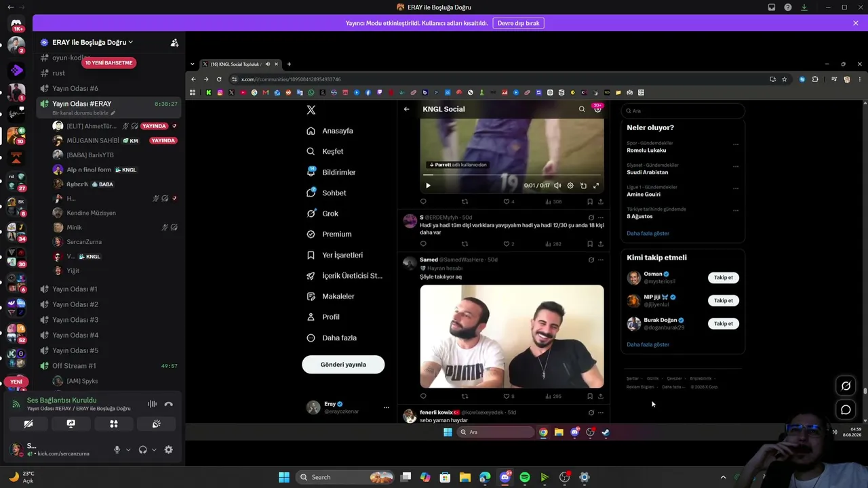Open Spotify from the Windows taskbar

tap(525, 477)
